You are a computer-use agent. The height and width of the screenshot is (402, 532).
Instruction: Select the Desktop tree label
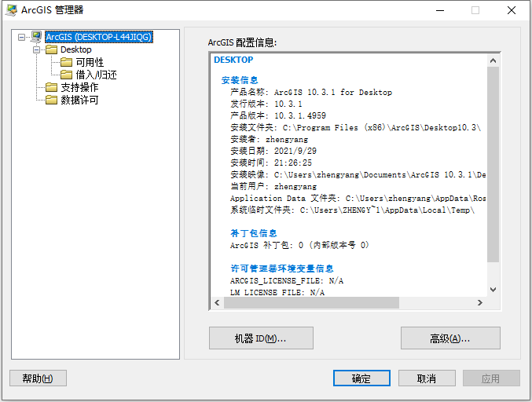[76, 49]
